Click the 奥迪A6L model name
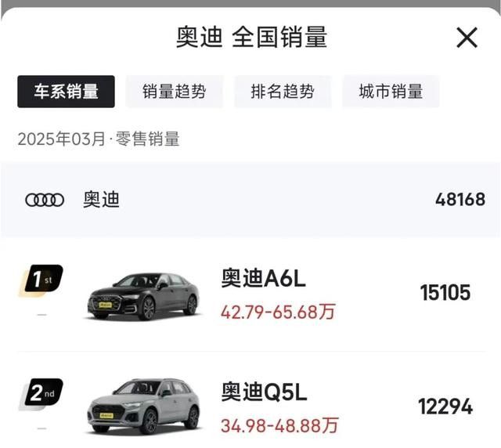Image resolution: width=501 pixels, height=448 pixels. [264, 278]
